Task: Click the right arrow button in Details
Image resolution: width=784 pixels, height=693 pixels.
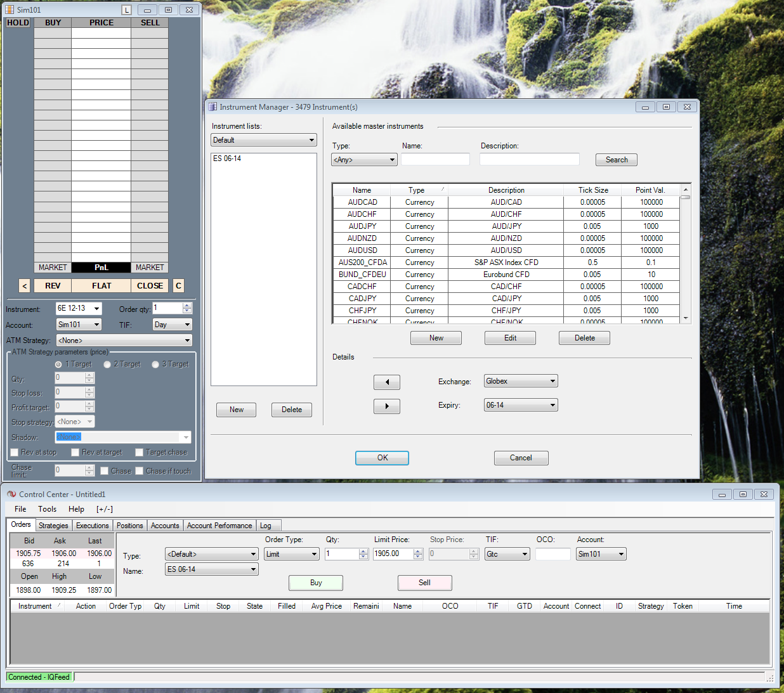Action: [386, 406]
